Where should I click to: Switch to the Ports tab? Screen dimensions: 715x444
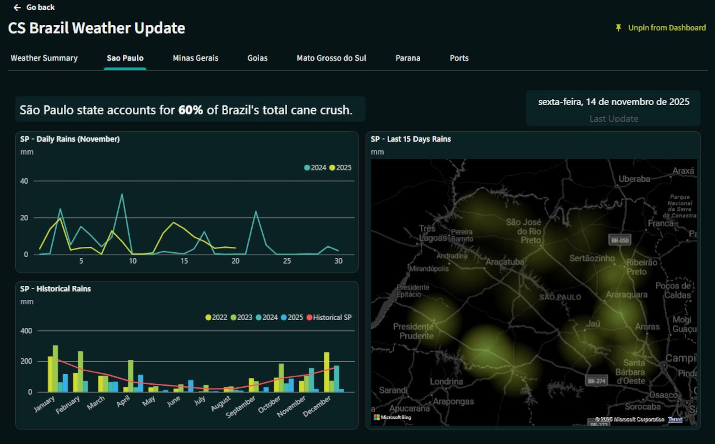459,58
